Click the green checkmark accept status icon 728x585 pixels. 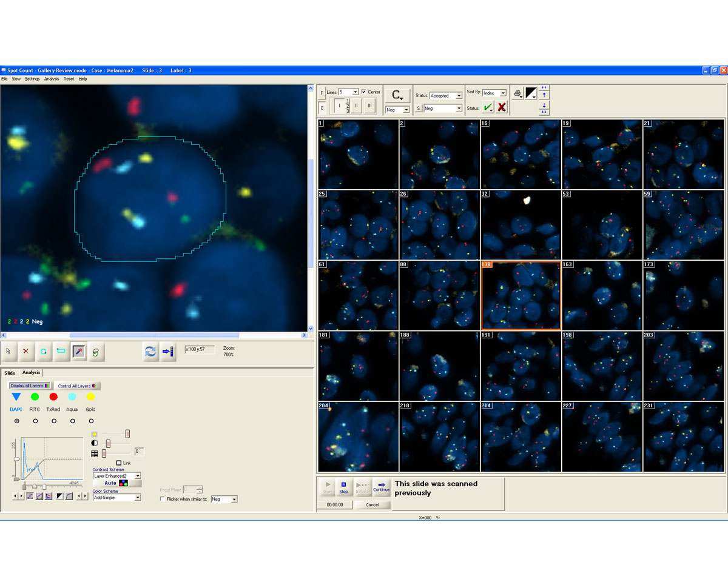point(488,107)
